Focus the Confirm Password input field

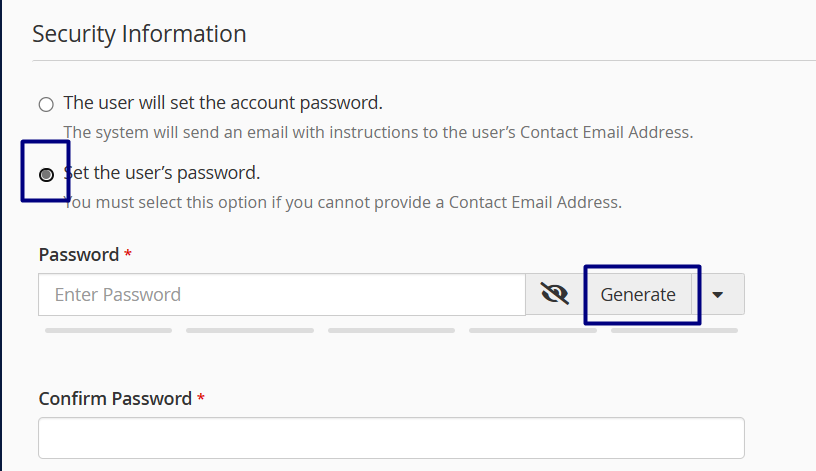[x=391, y=438]
